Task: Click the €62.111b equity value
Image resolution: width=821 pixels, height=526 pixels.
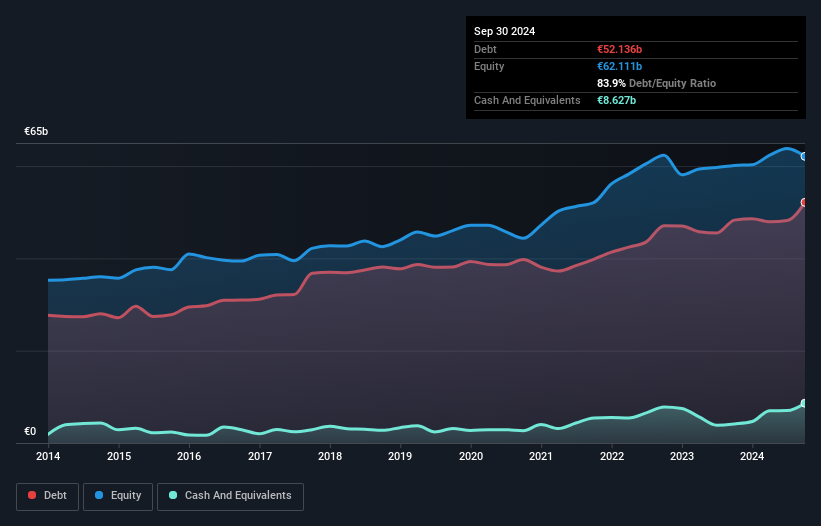Action: (x=619, y=66)
